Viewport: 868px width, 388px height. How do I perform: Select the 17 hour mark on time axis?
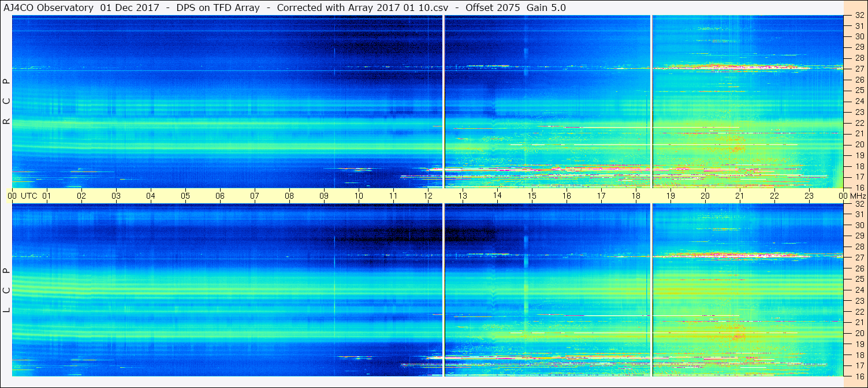pos(601,196)
